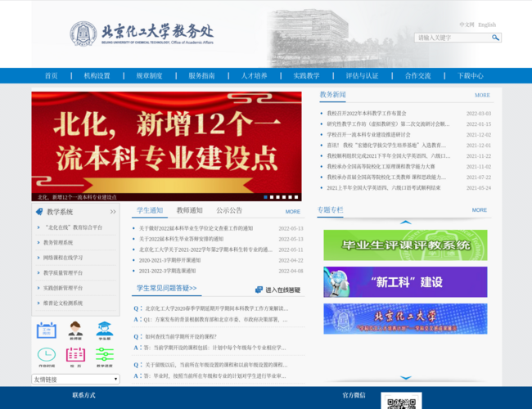Click the search magnifier icon
The image size is (532, 409).
pyautogui.click(x=495, y=38)
